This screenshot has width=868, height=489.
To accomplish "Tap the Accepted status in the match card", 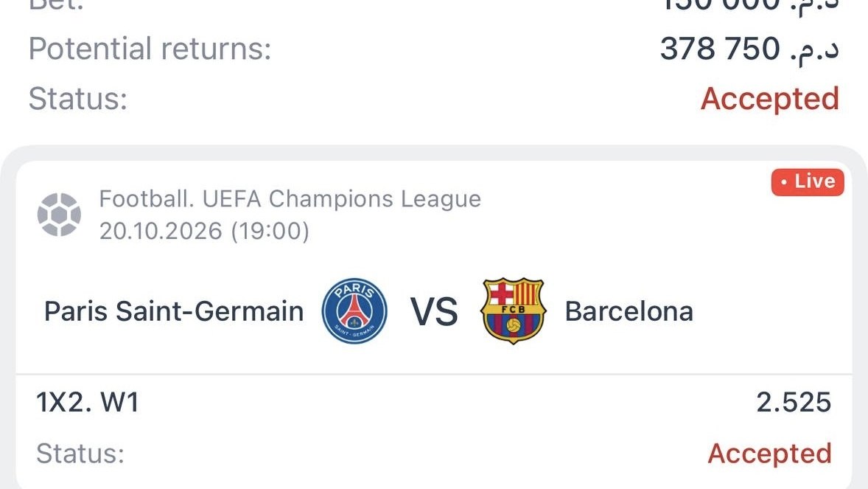I will point(770,454).
